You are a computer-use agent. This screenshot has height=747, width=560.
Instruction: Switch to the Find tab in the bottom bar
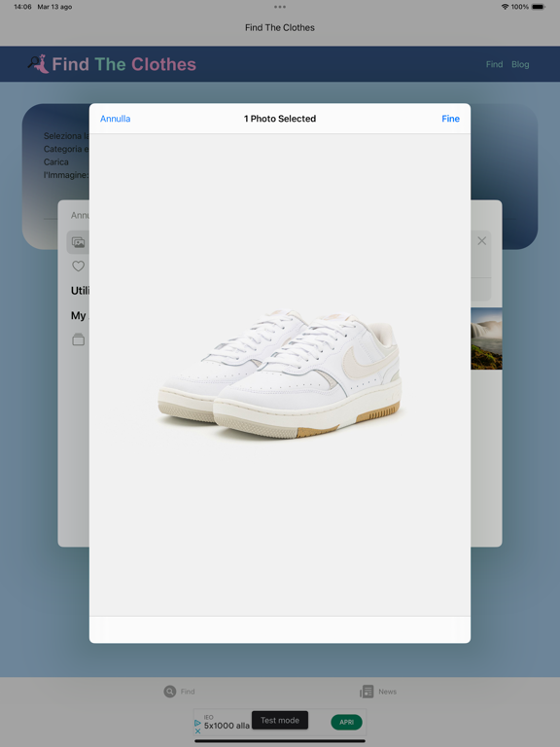[179, 692]
